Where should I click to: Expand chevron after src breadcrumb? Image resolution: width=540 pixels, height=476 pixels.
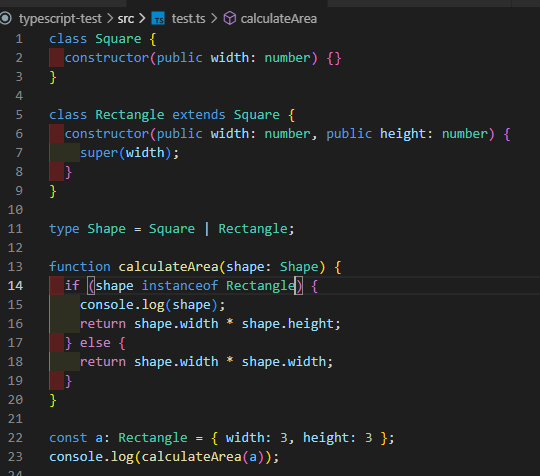click(x=142, y=19)
